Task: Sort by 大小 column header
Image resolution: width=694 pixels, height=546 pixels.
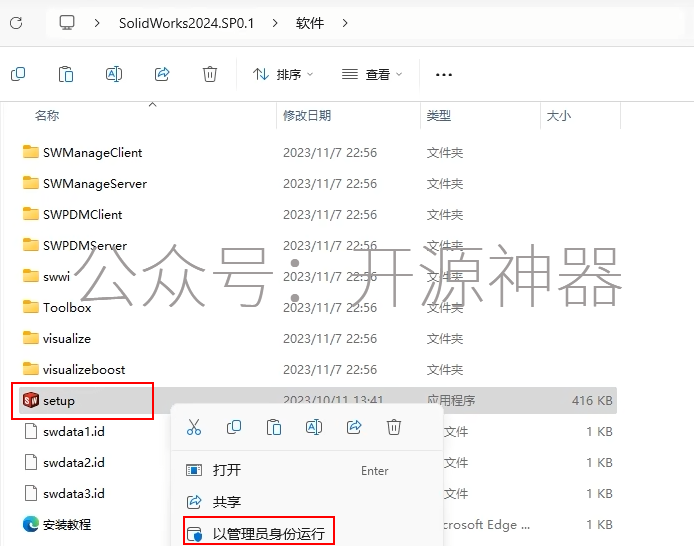Action: click(x=559, y=116)
